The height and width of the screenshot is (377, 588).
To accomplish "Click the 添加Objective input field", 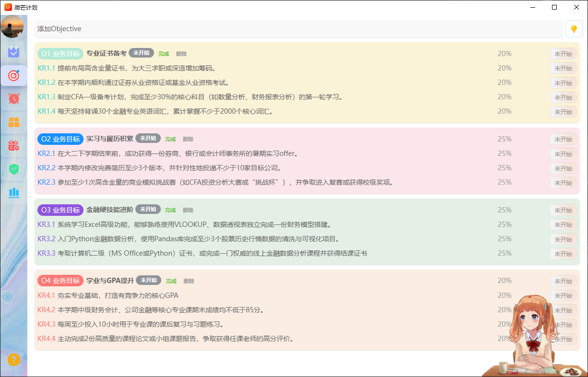I will point(299,29).
